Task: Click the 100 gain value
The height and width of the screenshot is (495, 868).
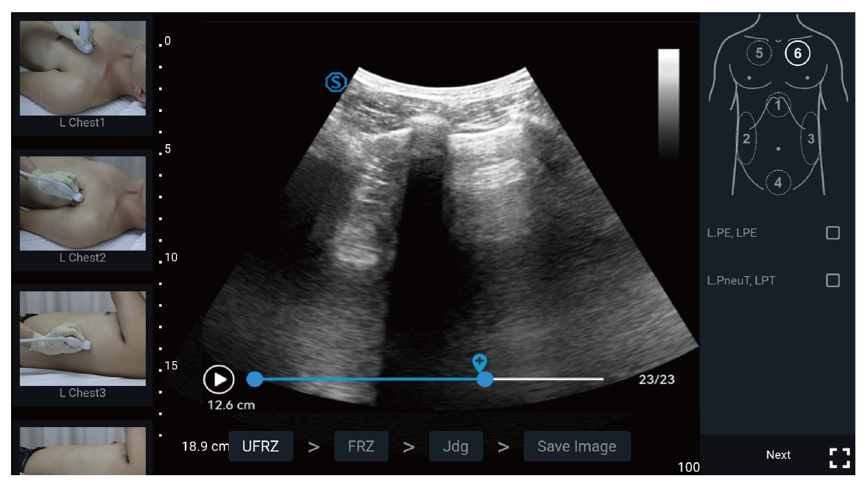Action: (x=688, y=467)
